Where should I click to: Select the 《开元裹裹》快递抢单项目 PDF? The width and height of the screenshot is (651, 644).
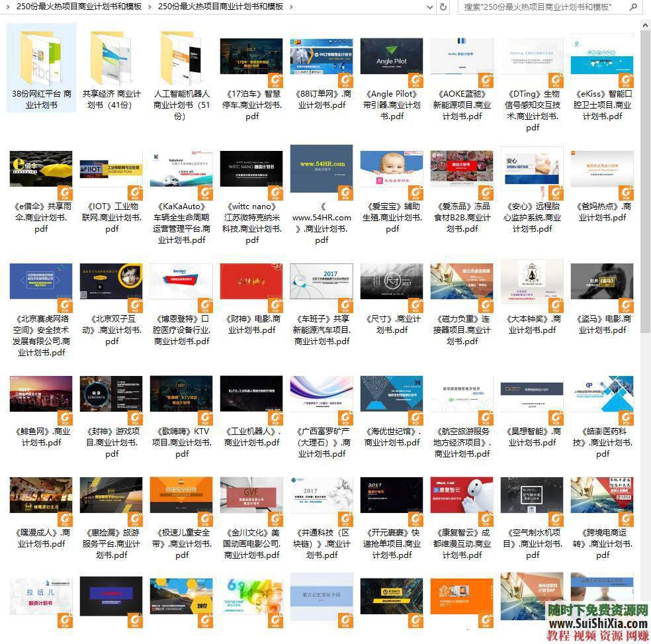tap(392, 518)
